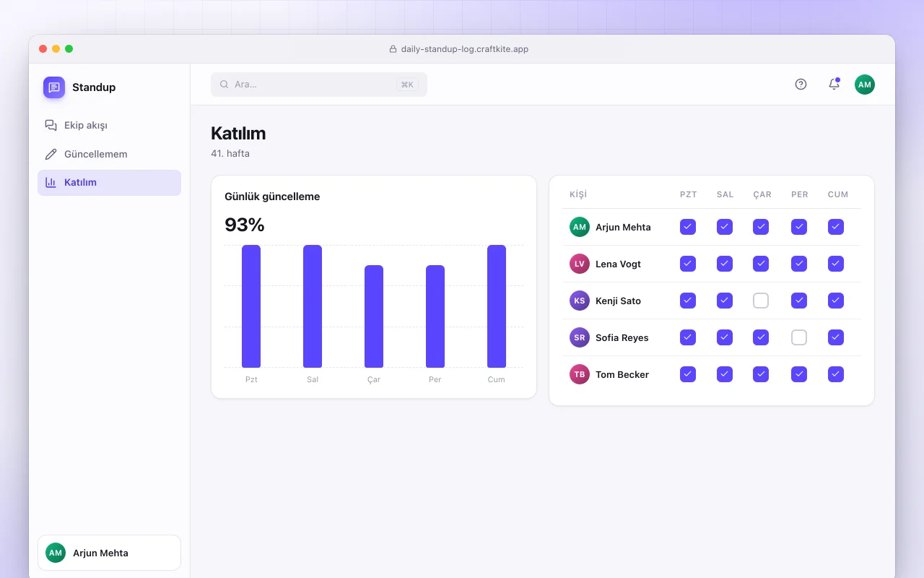Click the Sal bar in the chart
This screenshot has height=578, width=924.
point(313,306)
